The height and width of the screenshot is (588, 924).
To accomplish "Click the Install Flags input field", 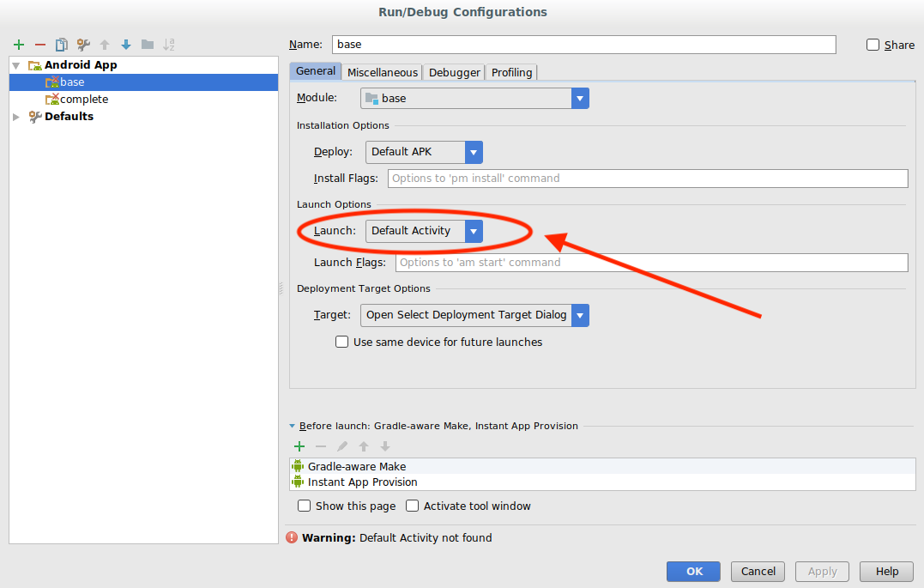I will coord(648,179).
